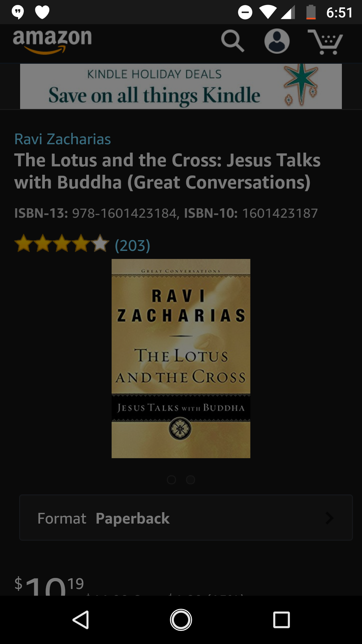Select the second image carousel dot
362x644 pixels.
pyautogui.click(x=190, y=480)
